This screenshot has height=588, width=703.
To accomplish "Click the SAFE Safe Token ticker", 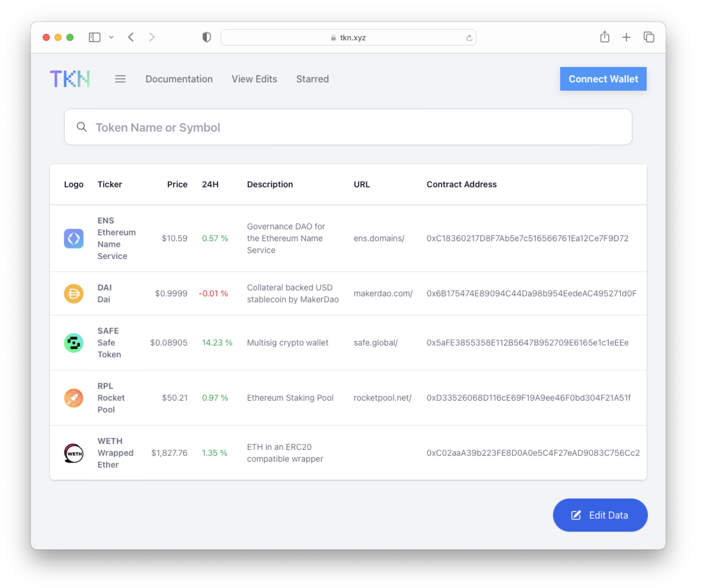I will 109,343.
